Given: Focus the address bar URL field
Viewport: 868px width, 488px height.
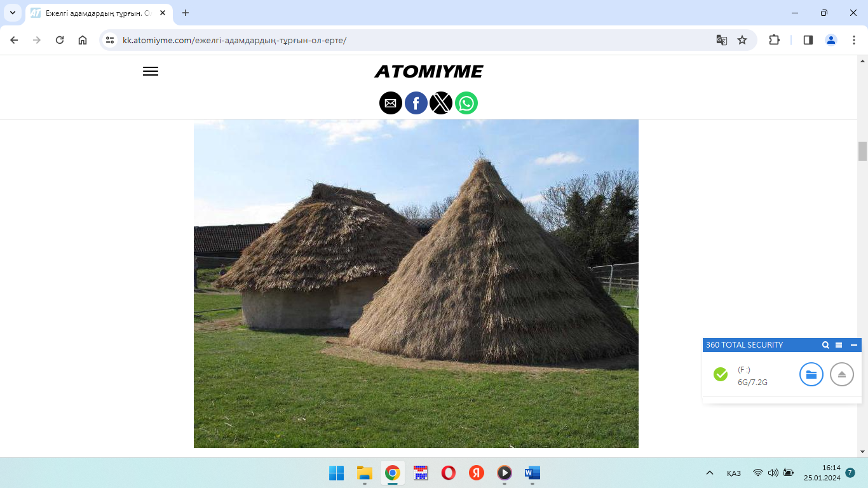Looking at the screenshot, I should tap(413, 40).
